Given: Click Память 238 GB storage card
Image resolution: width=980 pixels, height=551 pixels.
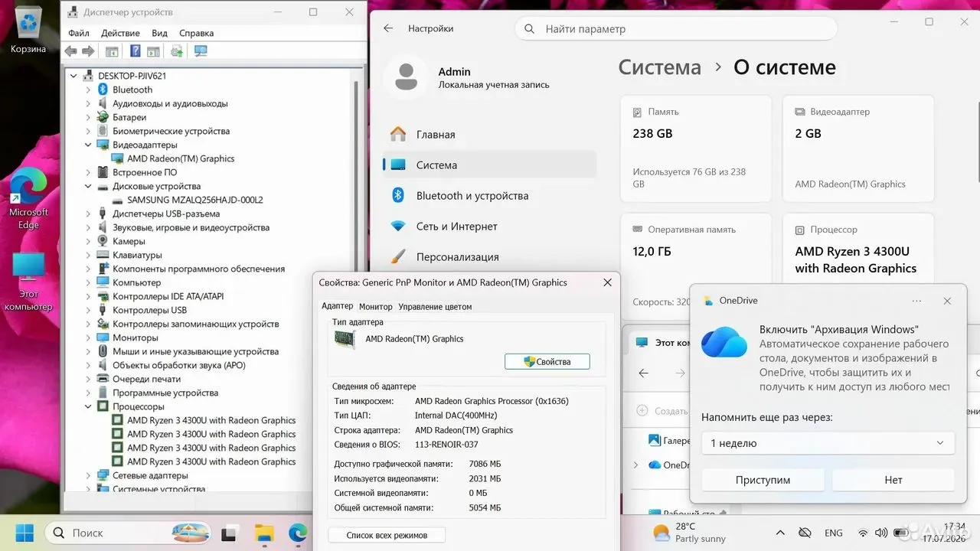Looking at the screenshot, I should tap(695, 148).
